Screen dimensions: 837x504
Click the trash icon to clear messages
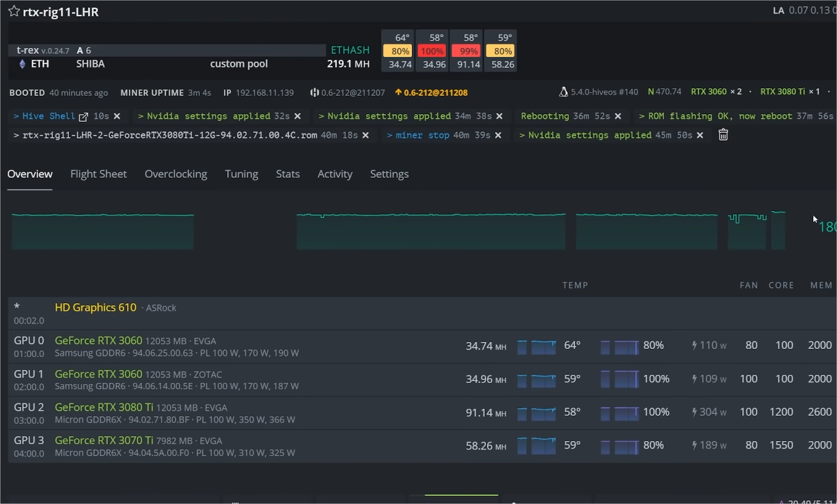pyautogui.click(x=723, y=135)
